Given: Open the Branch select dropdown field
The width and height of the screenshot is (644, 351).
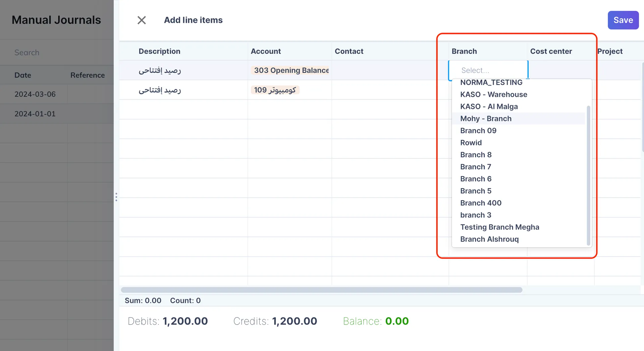Looking at the screenshot, I should (x=488, y=71).
